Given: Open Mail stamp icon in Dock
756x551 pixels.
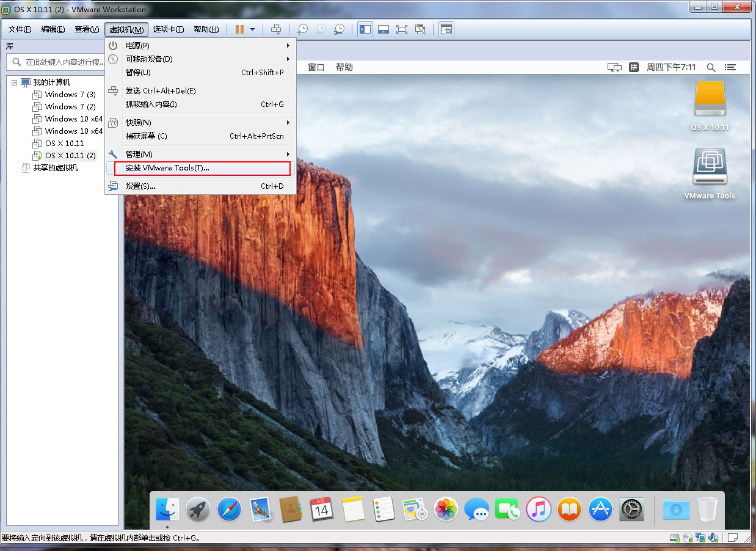Looking at the screenshot, I should (261, 509).
